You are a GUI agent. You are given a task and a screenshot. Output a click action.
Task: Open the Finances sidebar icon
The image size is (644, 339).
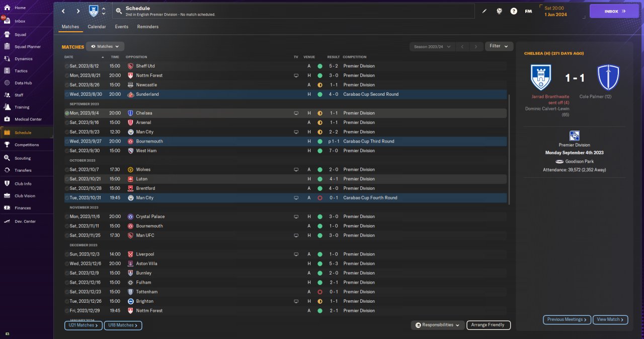[7, 208]
